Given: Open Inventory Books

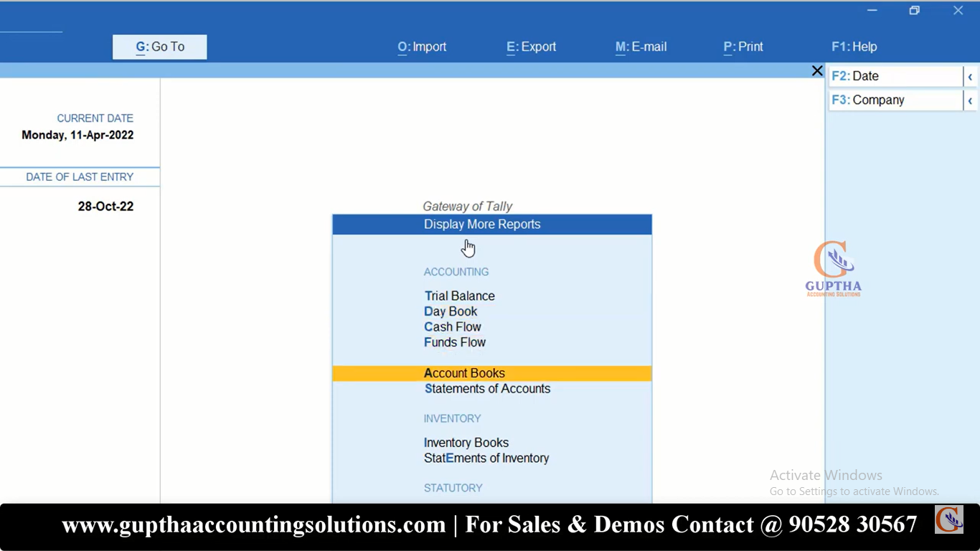Looking at the screenshot, I should click(x=466, y=443).
